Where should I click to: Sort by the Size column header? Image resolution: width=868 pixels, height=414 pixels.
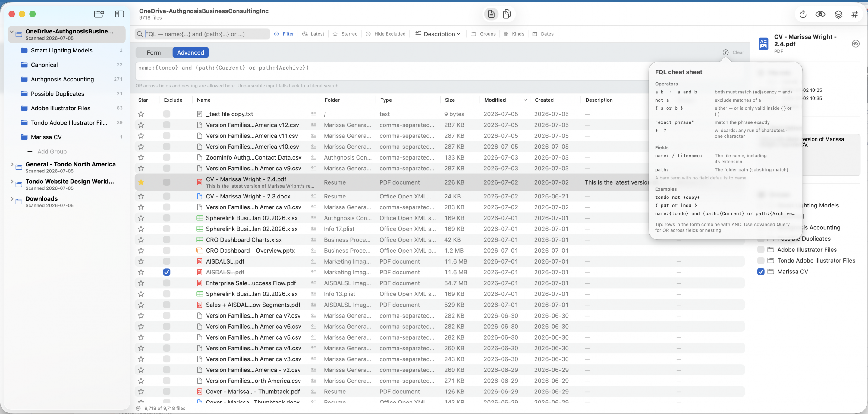coord(449,100)
